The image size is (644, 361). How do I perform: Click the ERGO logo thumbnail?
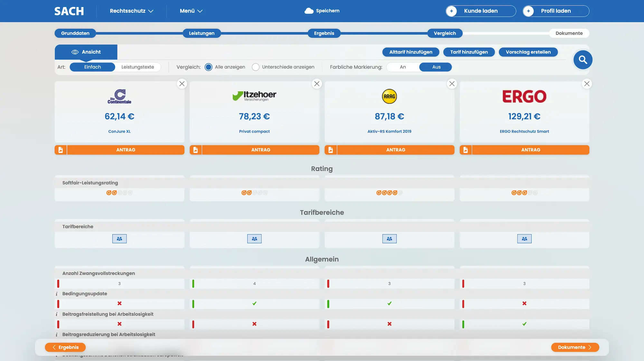(x=524, y=97)
